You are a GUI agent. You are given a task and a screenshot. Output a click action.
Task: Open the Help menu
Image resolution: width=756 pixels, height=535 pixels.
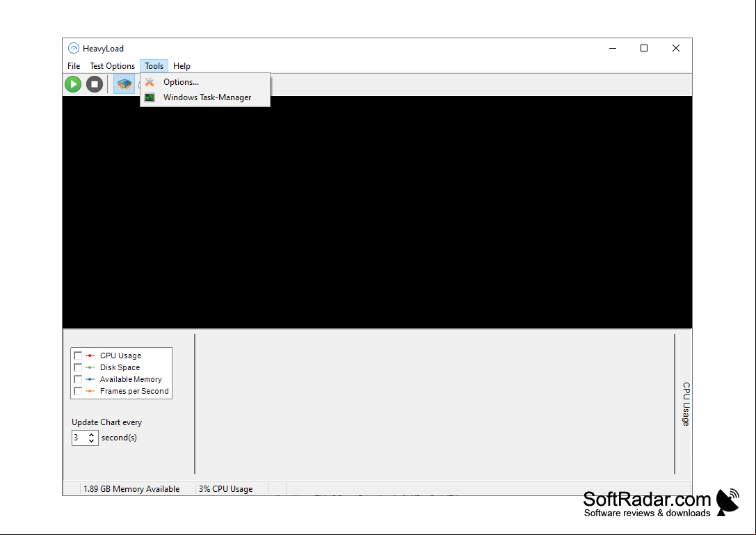point(182,66)
